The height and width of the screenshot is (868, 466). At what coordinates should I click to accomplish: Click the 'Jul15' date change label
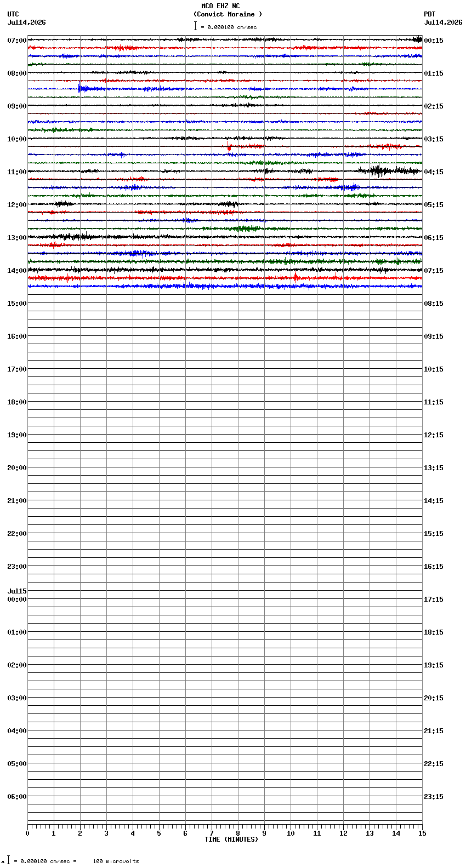click(x=17, y=591)
